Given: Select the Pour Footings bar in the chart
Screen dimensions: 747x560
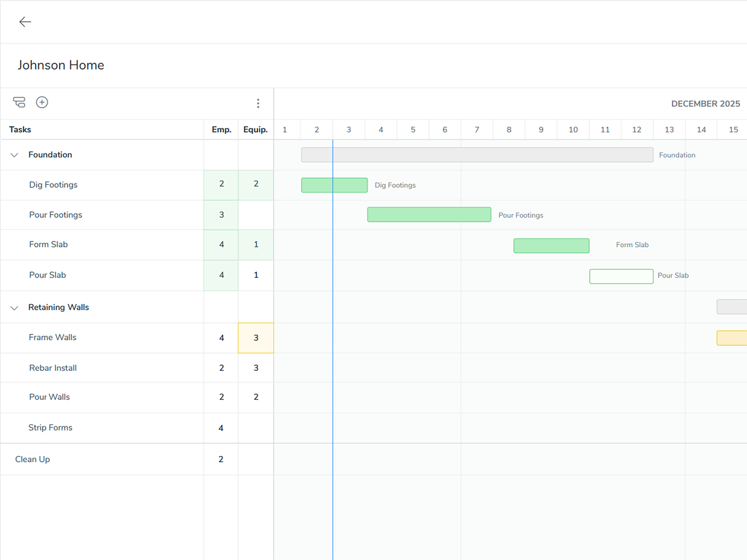Looking at the screenshot, I should coord(429,214).
